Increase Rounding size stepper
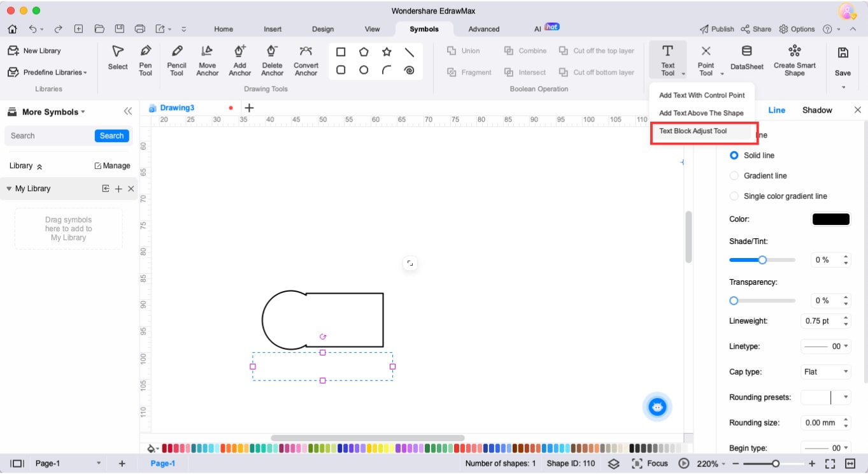Screen dimensions: 868x474 click(846, 420)
